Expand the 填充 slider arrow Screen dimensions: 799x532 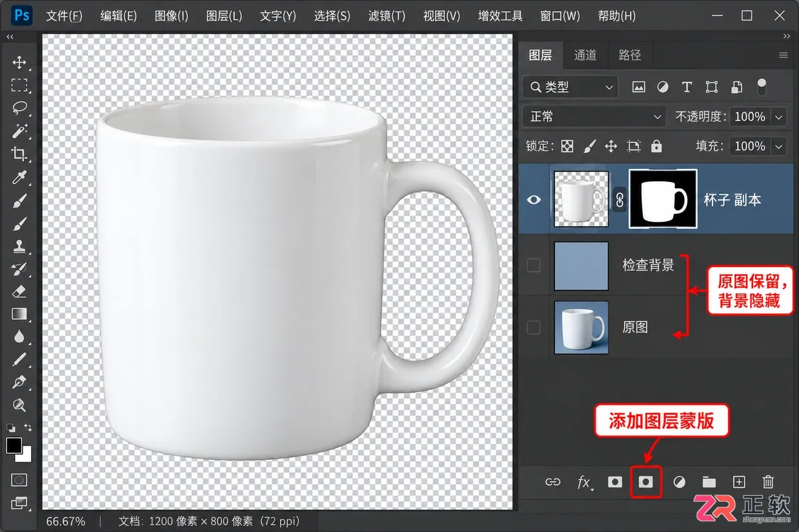pos(779,146)
